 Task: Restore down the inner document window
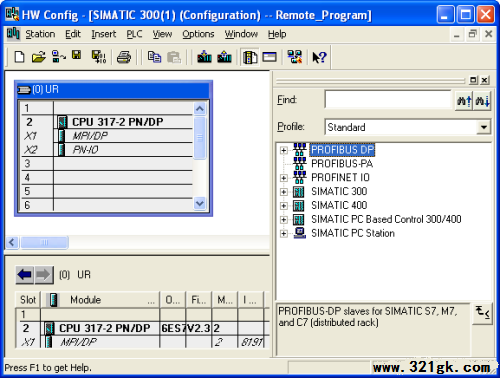point(473,34)
